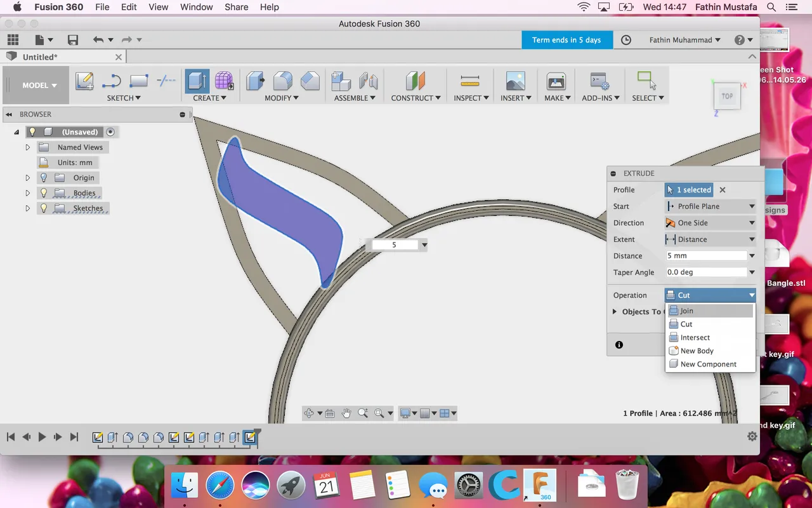The height and width of the screenshot is (508, 812).
Task: Expand the Origin tree node
Action: [x=27, y=178]
